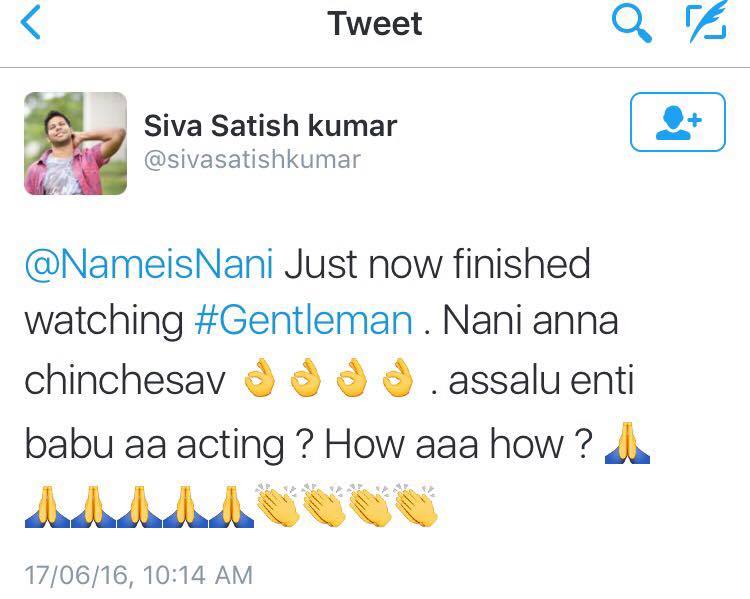Tap the @sivasatishkumar handle
Viewport: 750px width, 599px height.
click(252, 159)
